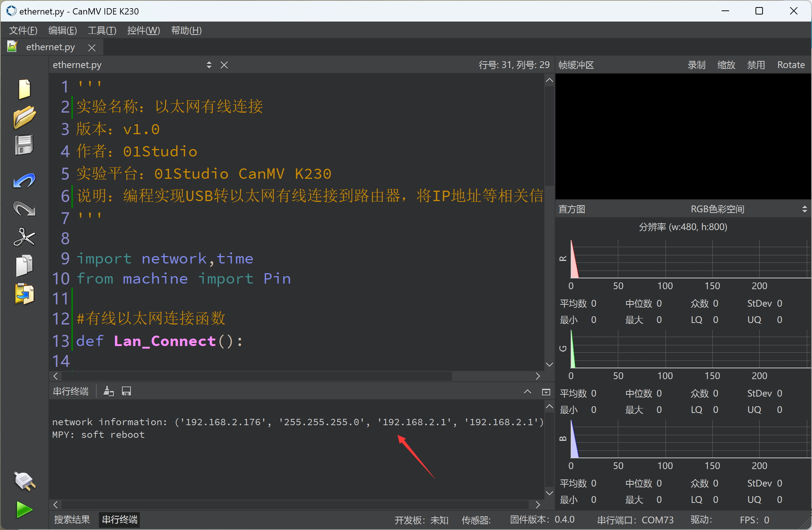
Task: Click the Paste clipboard icon
Action: [24, 294]
